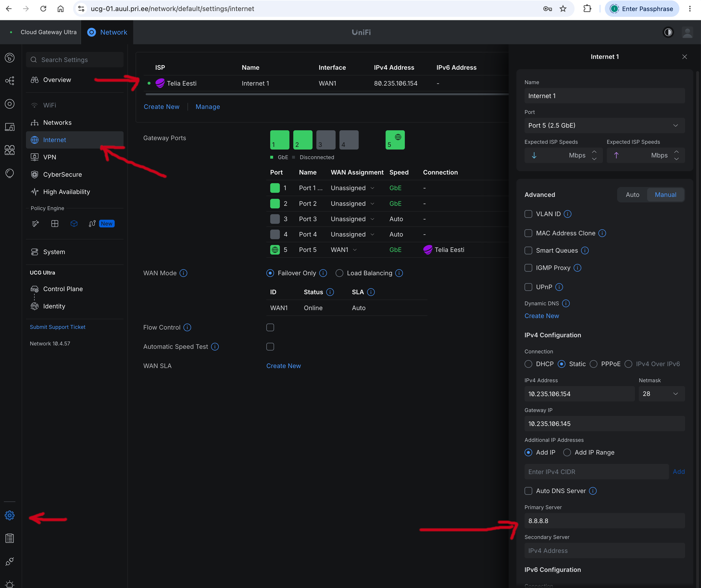
Task: Open the Port 5 (2.5 GbE) dropdown
Action: pyautogui.click(x=605, y=125)
